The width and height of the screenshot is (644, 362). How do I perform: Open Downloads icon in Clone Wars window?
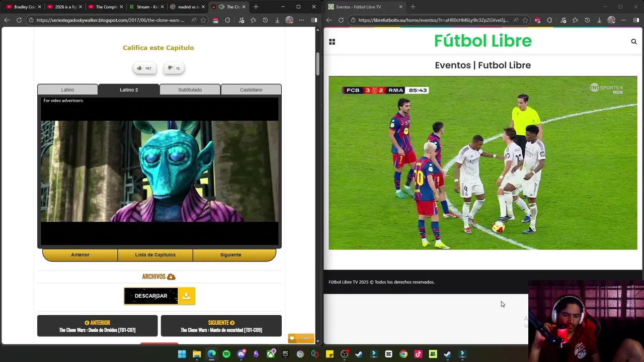277,20
